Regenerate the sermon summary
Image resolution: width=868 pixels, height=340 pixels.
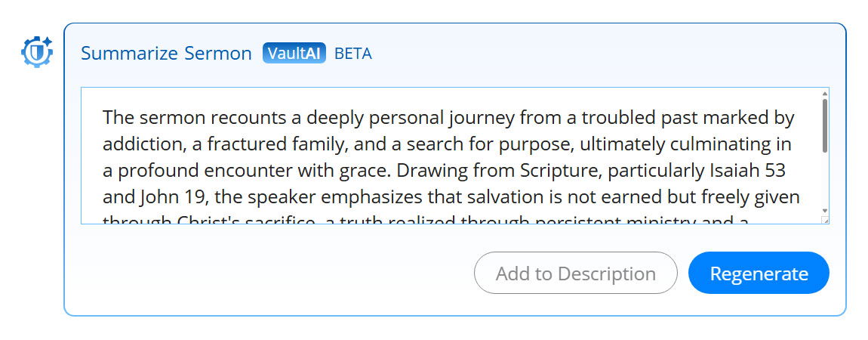[x=759, y=273]
